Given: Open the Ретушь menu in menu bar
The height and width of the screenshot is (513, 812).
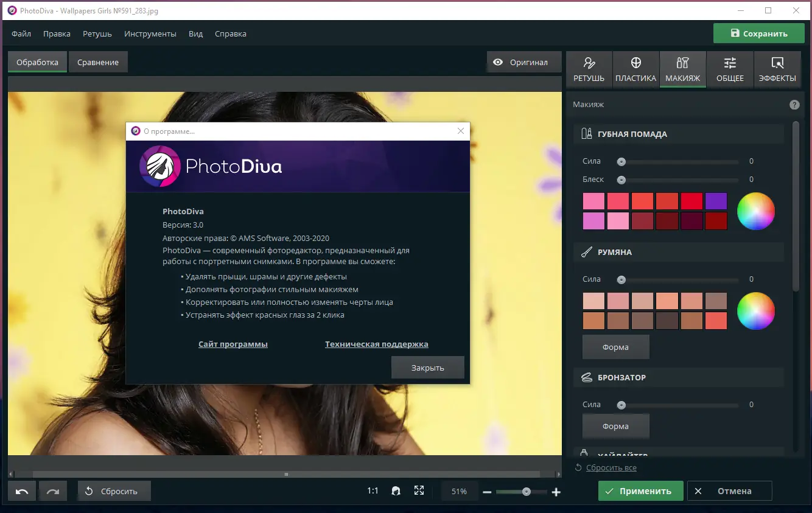Looking at the screenshot, I should click(97, 34).
